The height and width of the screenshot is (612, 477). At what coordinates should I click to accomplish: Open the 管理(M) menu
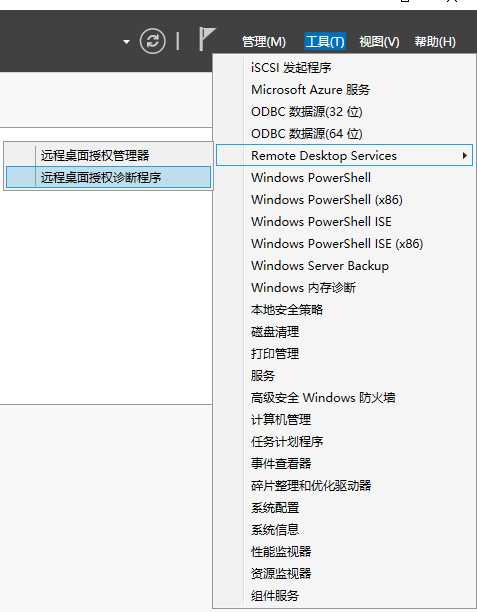[x=264, y=41]
